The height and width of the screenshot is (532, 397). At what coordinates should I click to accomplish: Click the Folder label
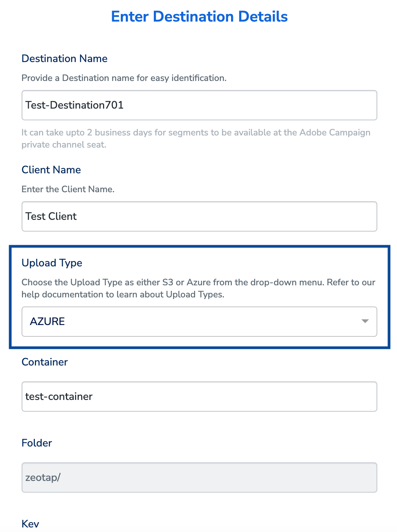point(37,443)
